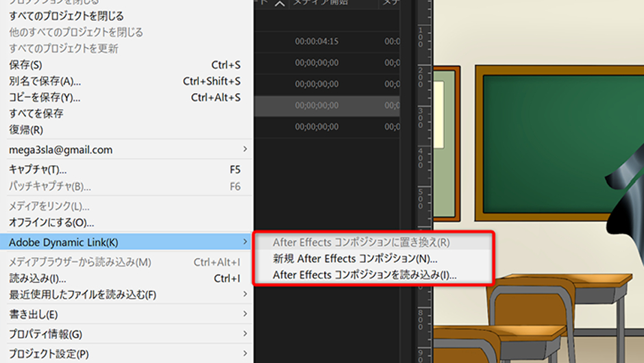
Task: Choose 別名で保存(A)... menu item
Action: point(126,82)
